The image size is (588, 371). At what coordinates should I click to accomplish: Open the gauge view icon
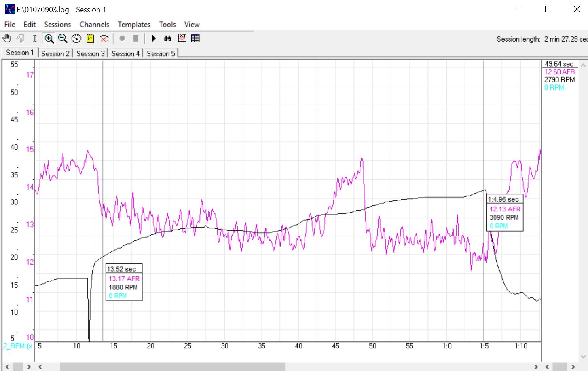(x=76, y=38)
